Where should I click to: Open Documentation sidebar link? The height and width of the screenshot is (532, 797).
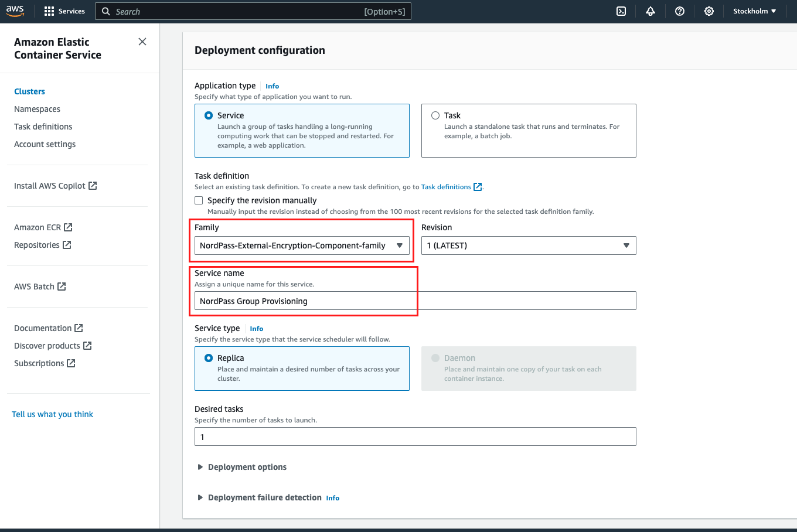coord(43,328)
